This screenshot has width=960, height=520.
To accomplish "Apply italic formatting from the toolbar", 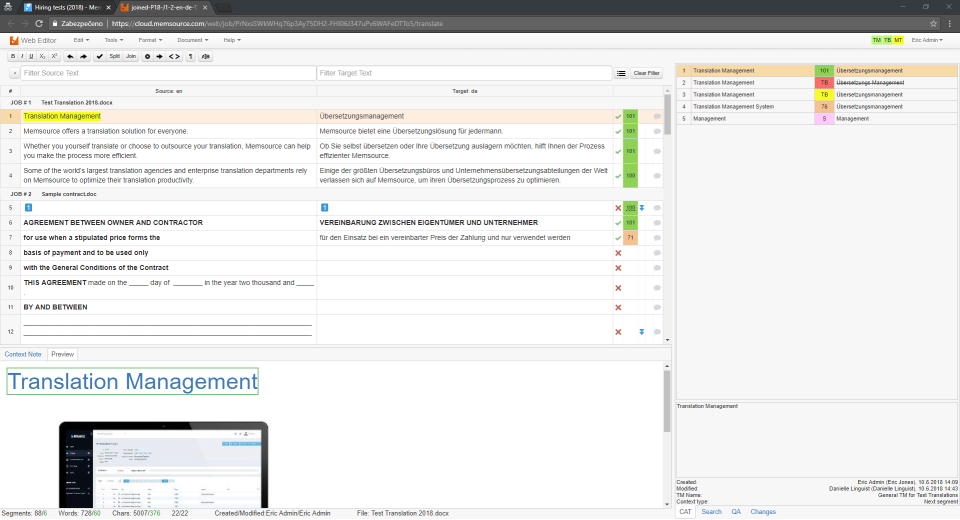I will coord(22,56).
